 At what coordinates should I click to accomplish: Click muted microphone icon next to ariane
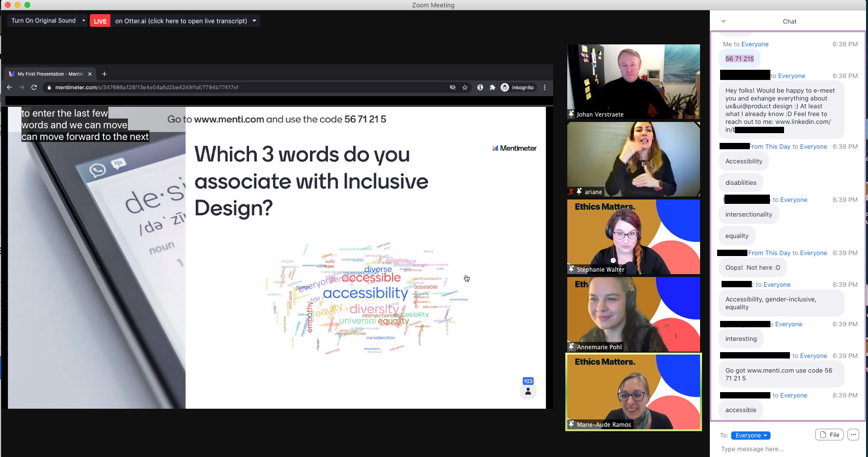click(x=571, y=192)
